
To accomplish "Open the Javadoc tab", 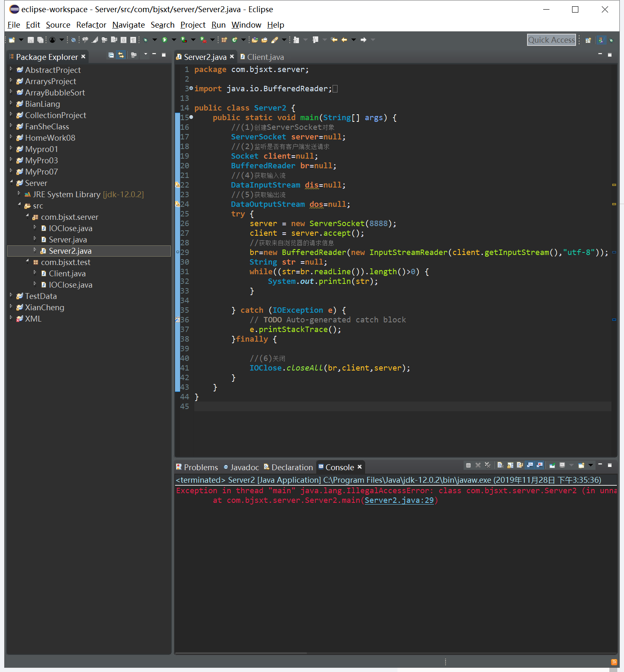I will (x=241, y=467).
